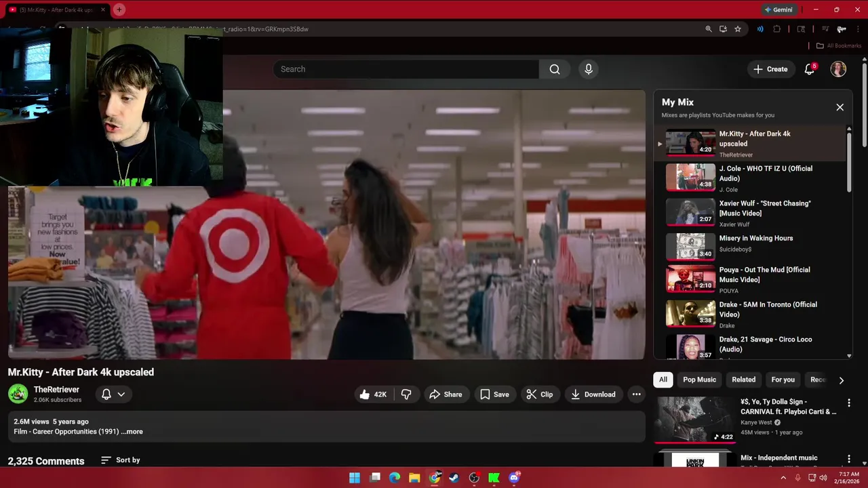Open the Extensions puzzle icon
Image resolution: width=868 pixels, height=488 pixels.
[777, 29]
